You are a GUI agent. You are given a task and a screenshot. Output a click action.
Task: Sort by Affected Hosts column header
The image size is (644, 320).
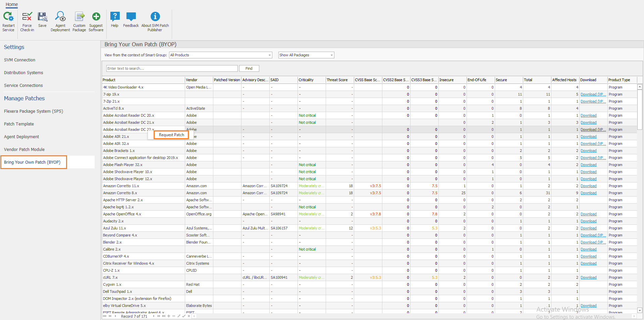click(x=565, y=80)
